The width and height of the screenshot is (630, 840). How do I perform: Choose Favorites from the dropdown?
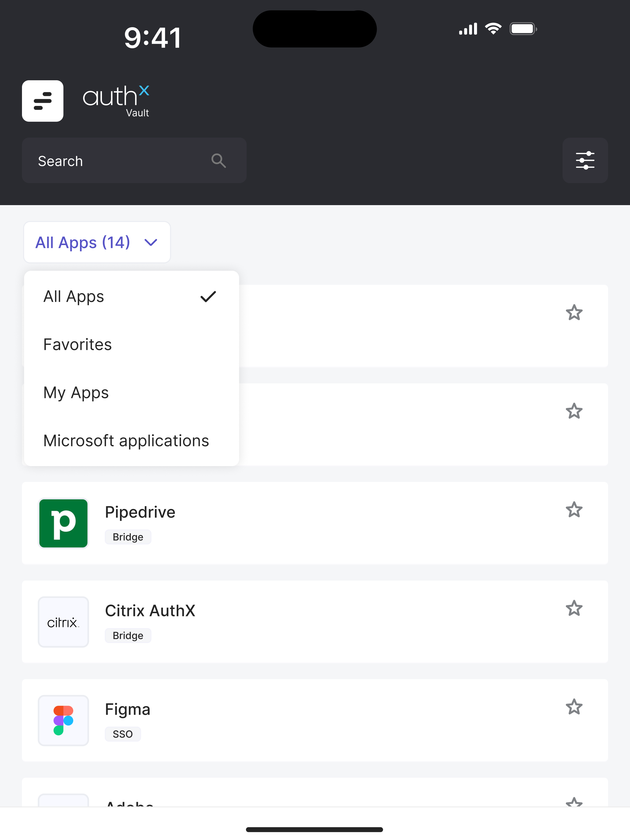click(131, 344)
